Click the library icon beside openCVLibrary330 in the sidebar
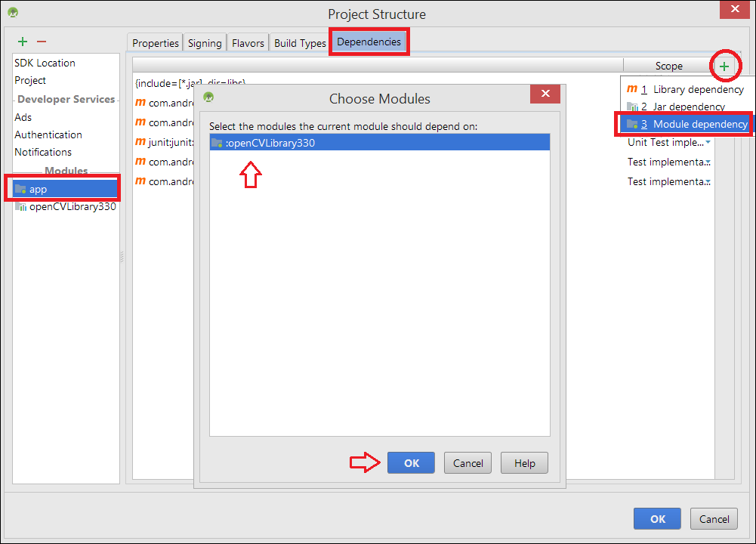Screen dimensions: 756x544 coord(20,206)
